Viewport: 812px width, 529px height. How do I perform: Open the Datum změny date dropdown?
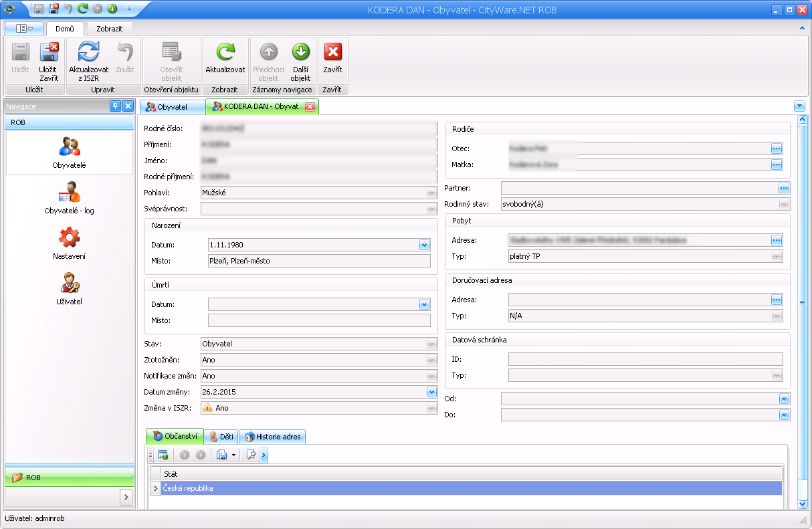click(x=432, y=393)
